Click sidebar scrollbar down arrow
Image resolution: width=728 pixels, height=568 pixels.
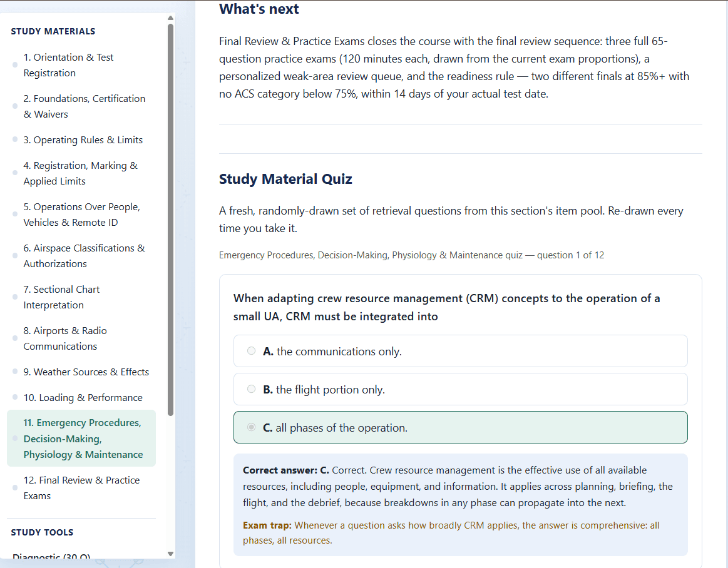click(x=170, y=554)
